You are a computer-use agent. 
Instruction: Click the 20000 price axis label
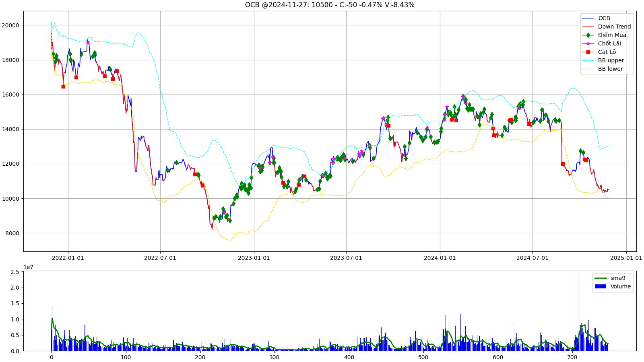pos(10,25)
